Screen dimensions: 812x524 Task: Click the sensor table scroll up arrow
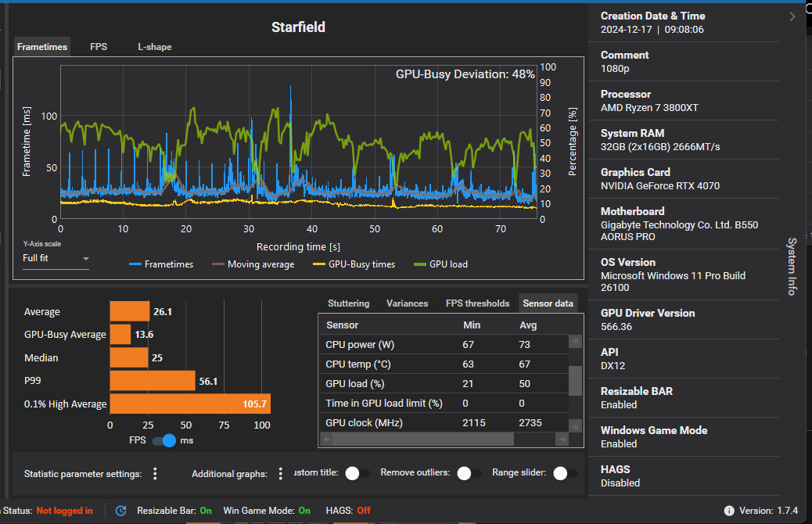pyautogui.click(x=575, y=342)
